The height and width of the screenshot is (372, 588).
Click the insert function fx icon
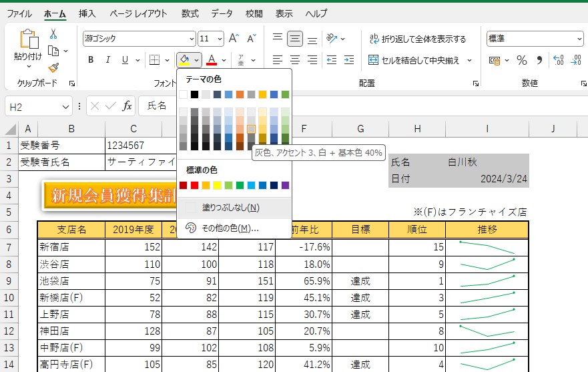[x=127, y=106]
